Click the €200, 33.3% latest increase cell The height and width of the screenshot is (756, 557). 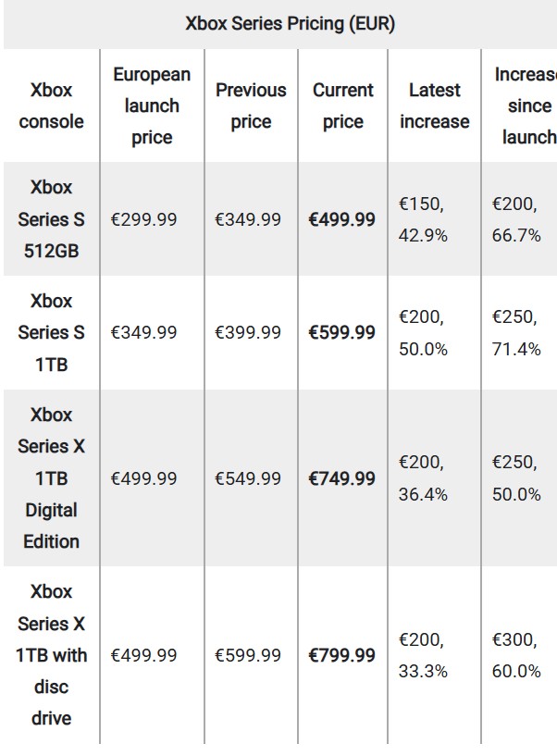(423, 655)
